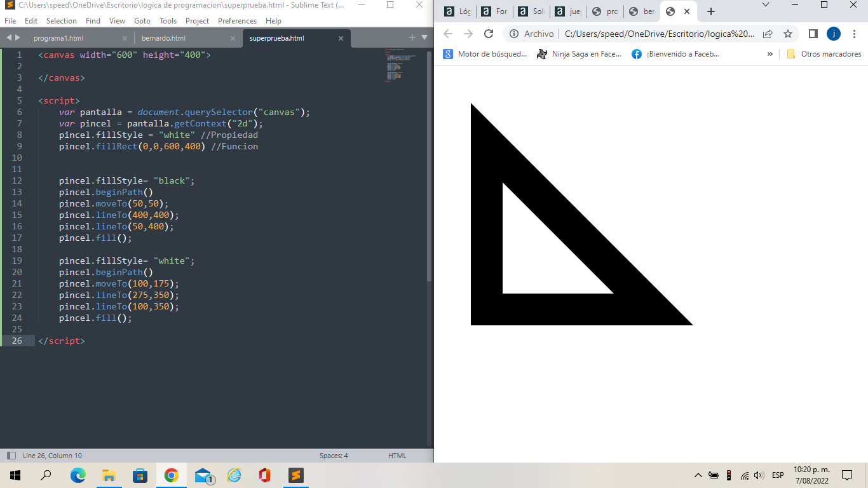Viewport: 868px width, 488px height.
Task: Switch to the ber Chrome tab
Action: pos(642,11)
